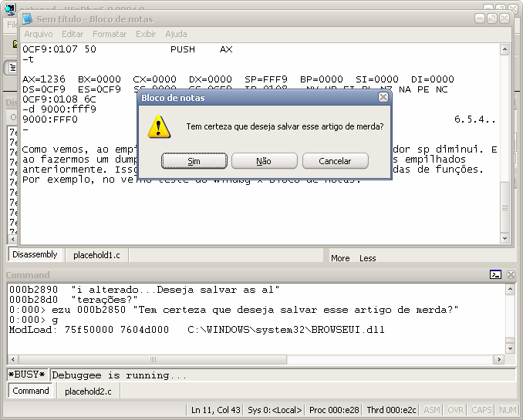The image size is (523, 420).
Task: Open the Formatar menu
Action: [x=110, y=34]
